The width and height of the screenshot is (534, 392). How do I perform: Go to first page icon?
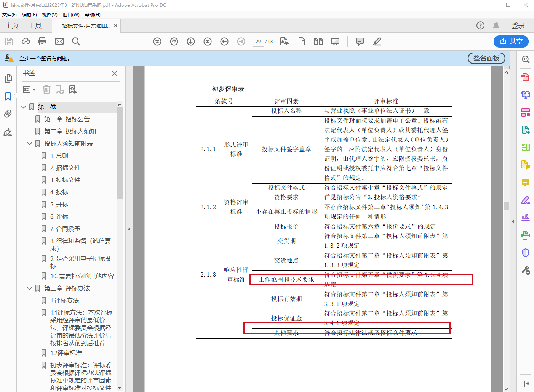click(157, 42)
